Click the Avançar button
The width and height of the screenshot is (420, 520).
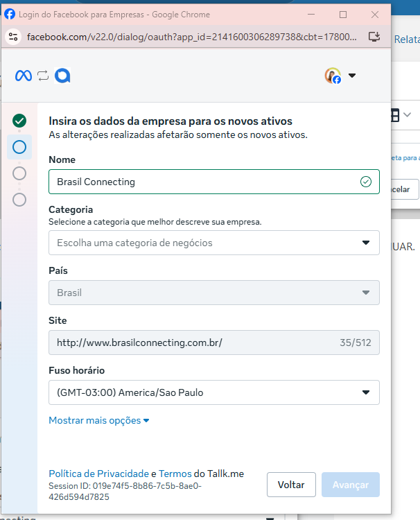[x=351, y=485]
